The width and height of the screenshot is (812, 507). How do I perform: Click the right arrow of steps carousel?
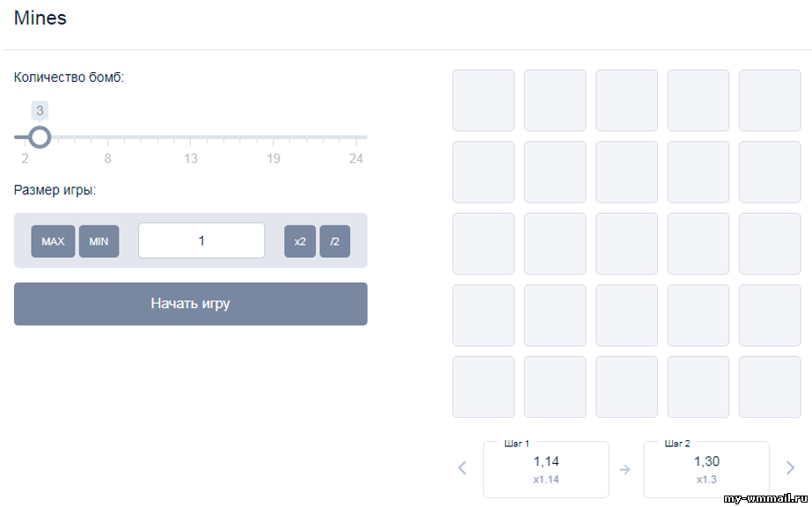coord(790,468)
